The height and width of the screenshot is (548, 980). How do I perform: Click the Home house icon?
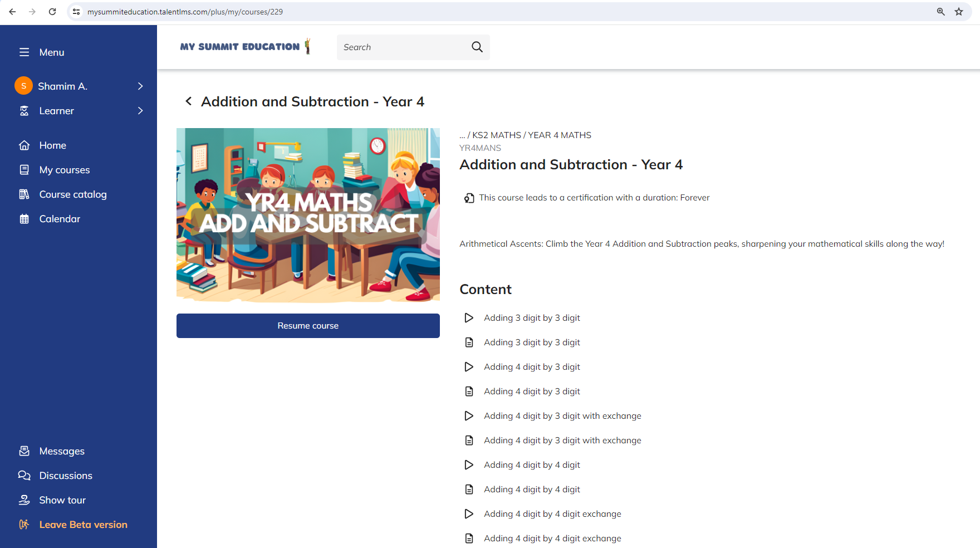point(24,145)
